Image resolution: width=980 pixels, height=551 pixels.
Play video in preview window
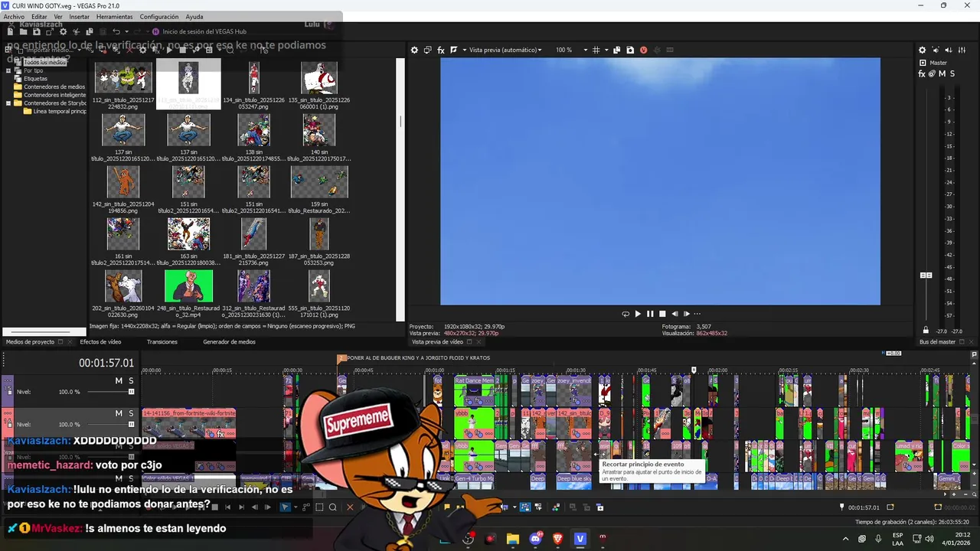pyautogui.click(x=638, y=314)
